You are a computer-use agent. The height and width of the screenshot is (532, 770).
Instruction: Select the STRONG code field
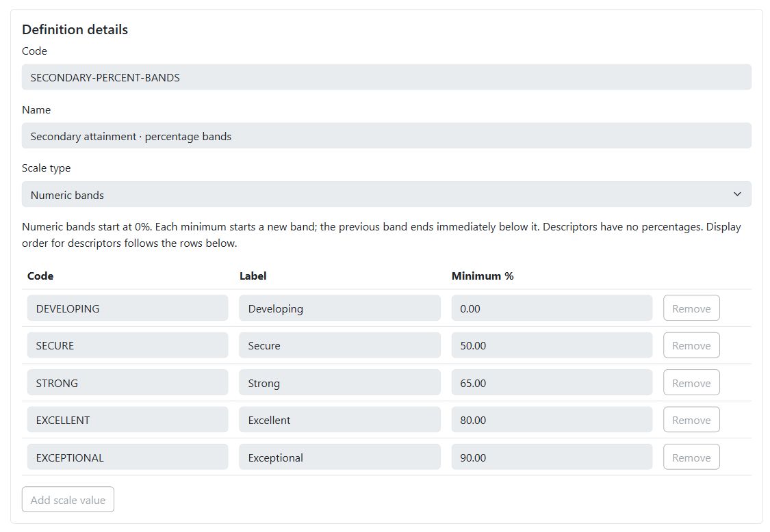coord(128,383)
